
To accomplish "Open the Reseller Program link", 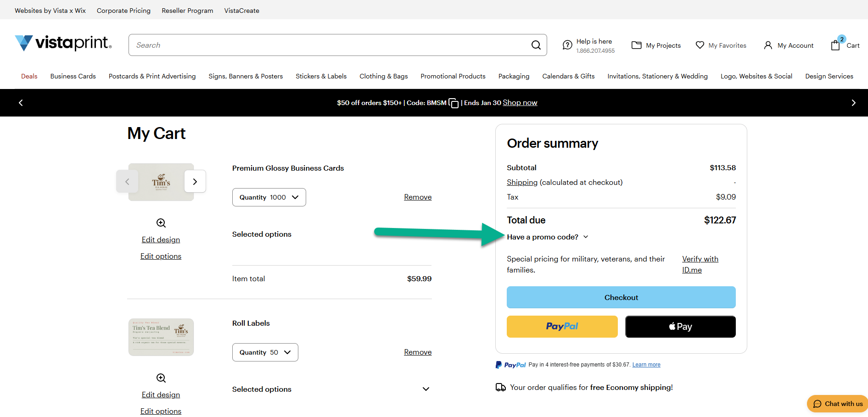I will click(x=187, y=11).
